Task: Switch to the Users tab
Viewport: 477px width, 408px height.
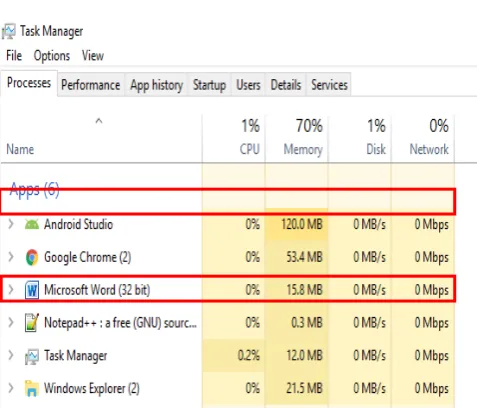Action: pos(248,85)
